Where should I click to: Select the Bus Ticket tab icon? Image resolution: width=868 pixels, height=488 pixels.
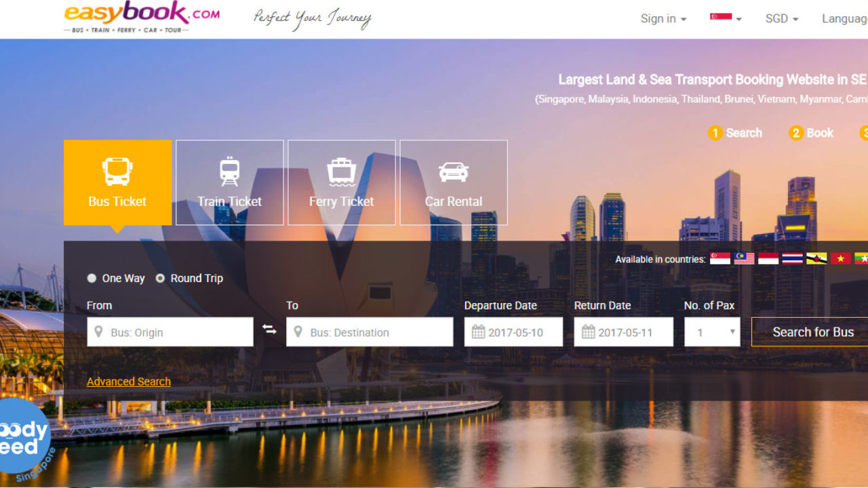coord(117,171)
